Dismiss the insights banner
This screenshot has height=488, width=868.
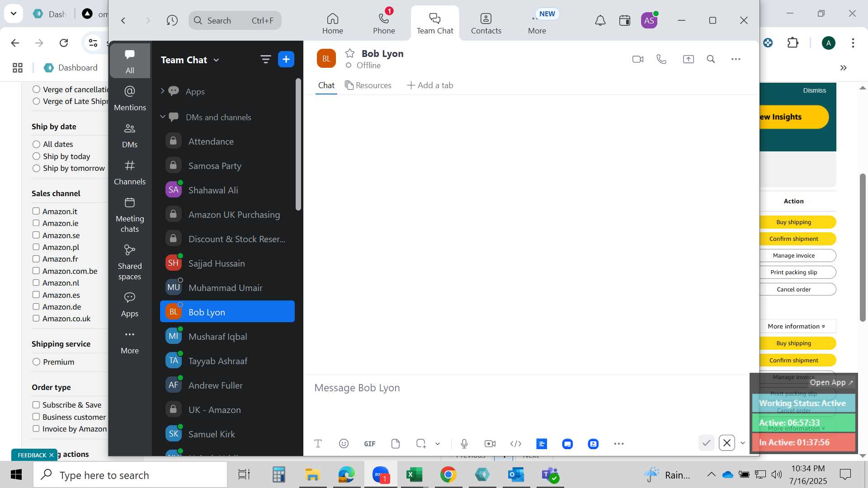(x=814, y=90)
